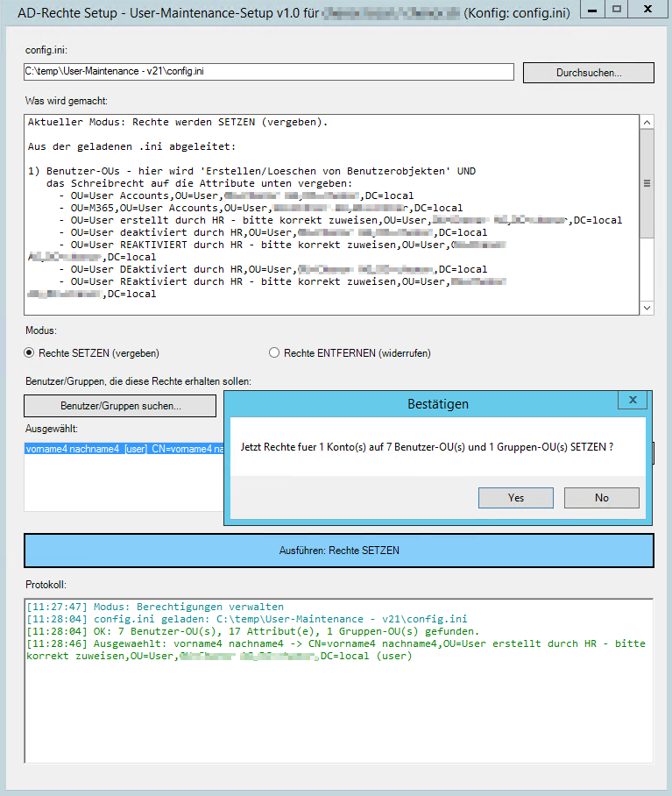Click the 'Ausgewählt:' label

52,429
